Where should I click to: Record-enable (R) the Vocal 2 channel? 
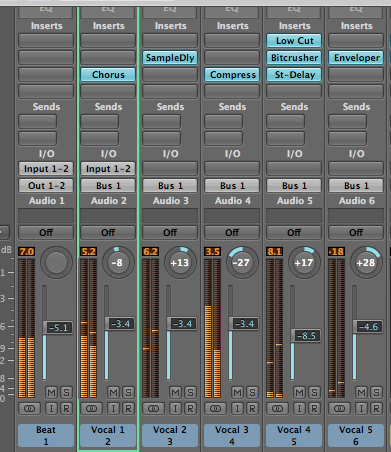pos(190,408)
